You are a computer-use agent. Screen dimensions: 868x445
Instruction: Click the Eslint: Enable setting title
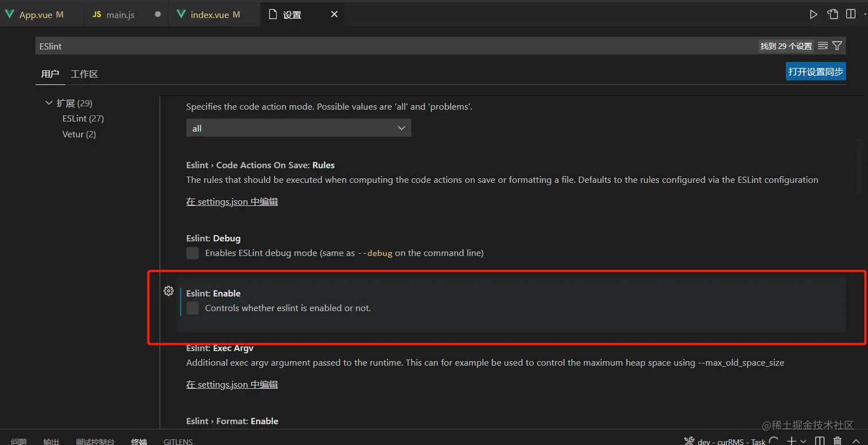[213, 293]
